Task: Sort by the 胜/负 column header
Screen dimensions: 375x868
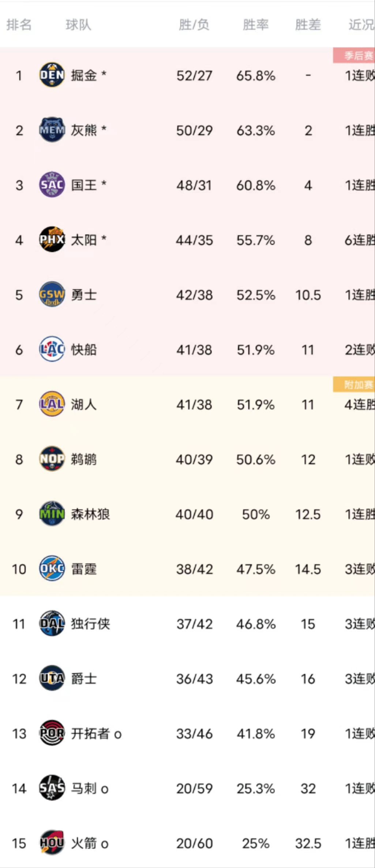Action: point(194,25)
